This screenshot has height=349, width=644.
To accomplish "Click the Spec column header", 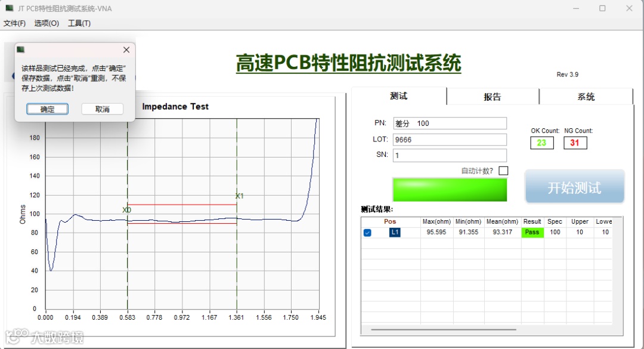I will [555, 221].
